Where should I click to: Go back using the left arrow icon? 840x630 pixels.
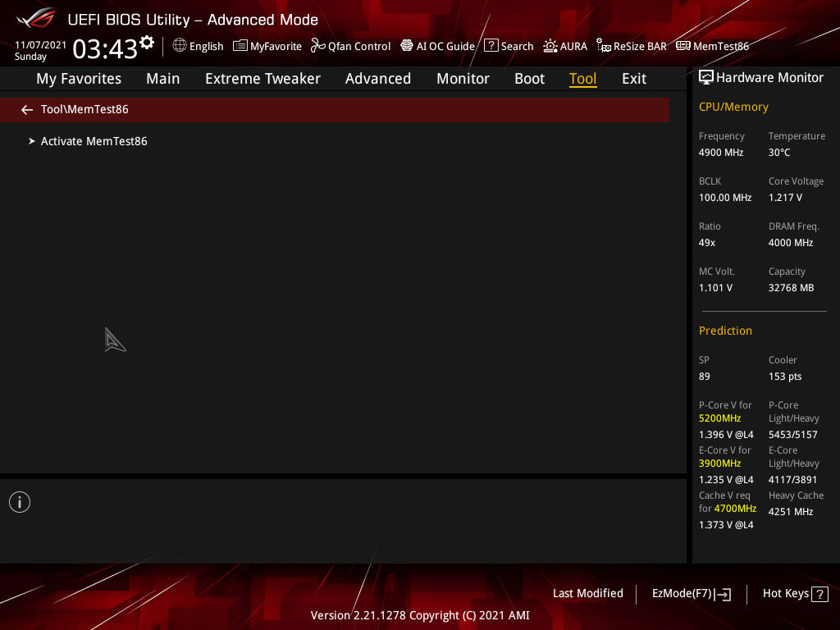pyautogui.click(x=27, y=110)
